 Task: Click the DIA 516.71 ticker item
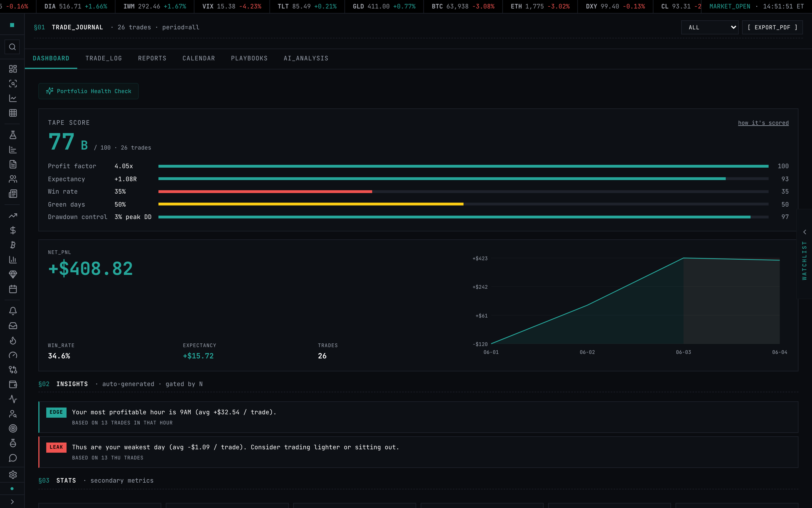click(76, 6)
